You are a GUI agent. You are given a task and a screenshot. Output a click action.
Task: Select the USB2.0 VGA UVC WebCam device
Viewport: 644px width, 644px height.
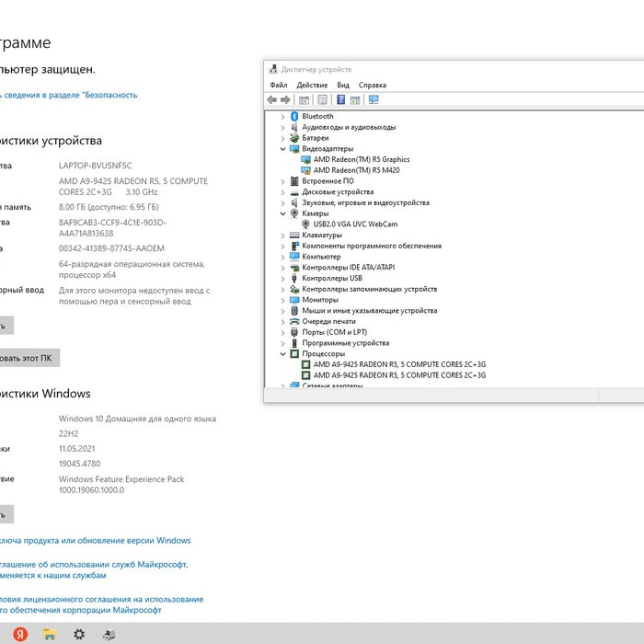[355, 224]
